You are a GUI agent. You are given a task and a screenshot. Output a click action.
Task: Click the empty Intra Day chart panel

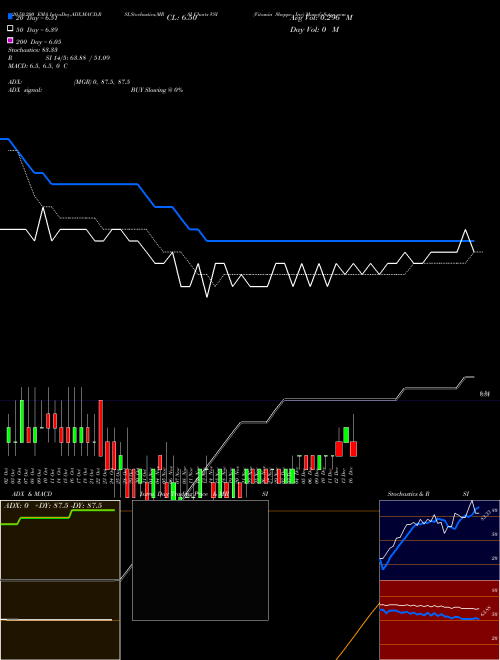[200, 560]
